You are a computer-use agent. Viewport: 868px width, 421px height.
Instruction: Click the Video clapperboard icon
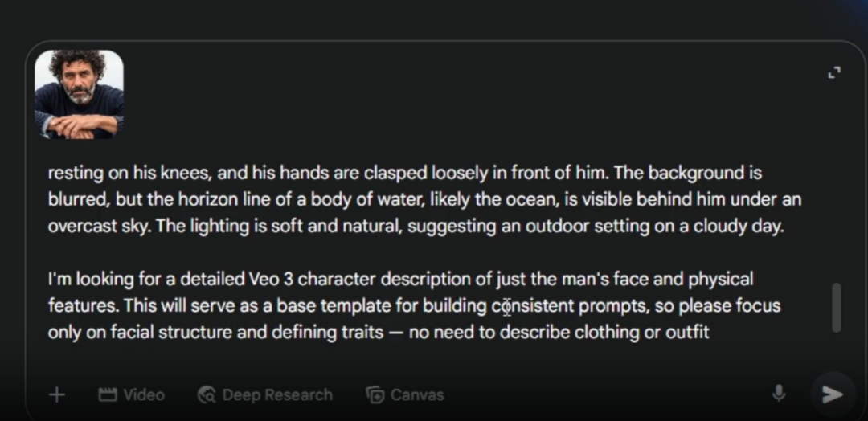click(x=108, y=394)
